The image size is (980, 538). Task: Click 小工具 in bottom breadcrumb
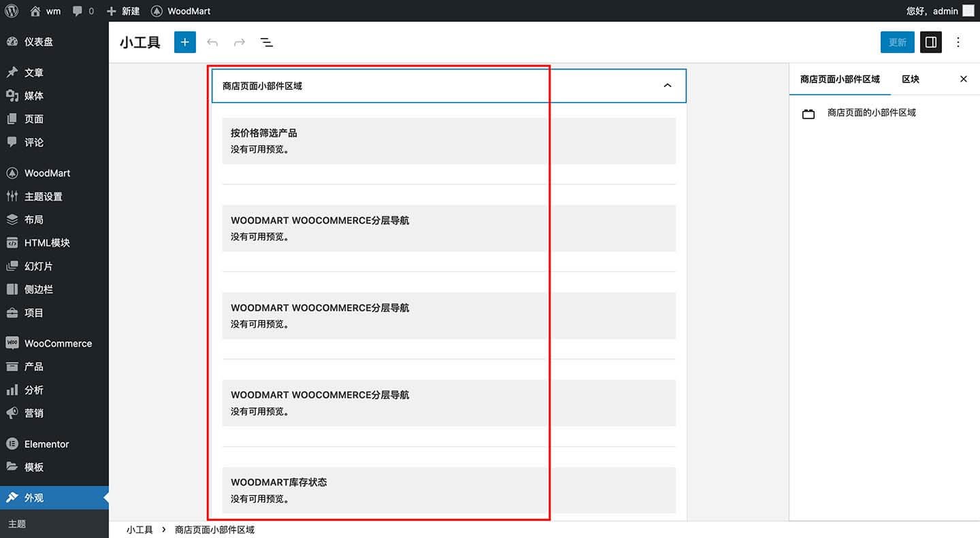point(140,530)
